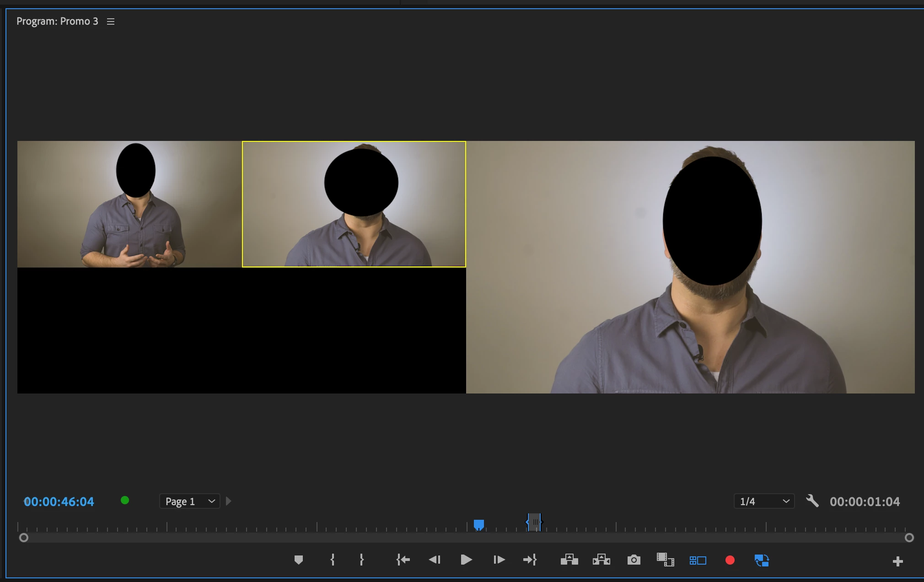Open the button editor plus icon
The width and height of the screenshot is (924, 582).
(897, 561)
